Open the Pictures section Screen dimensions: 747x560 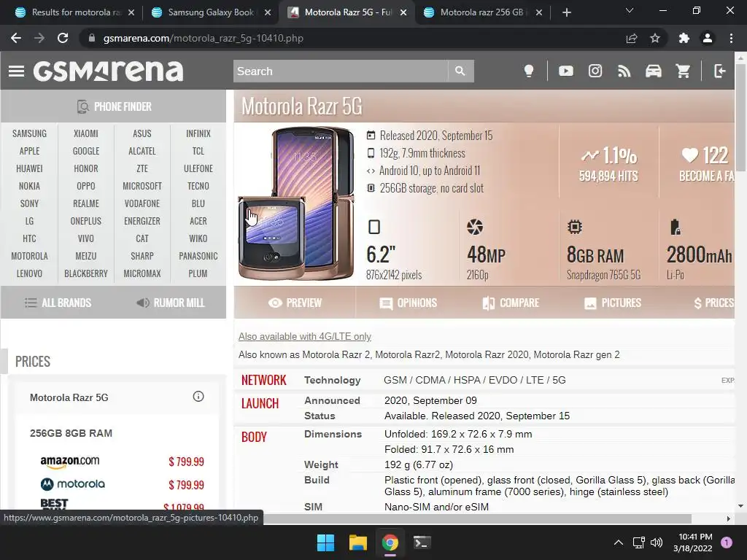(x=613, y=303)
